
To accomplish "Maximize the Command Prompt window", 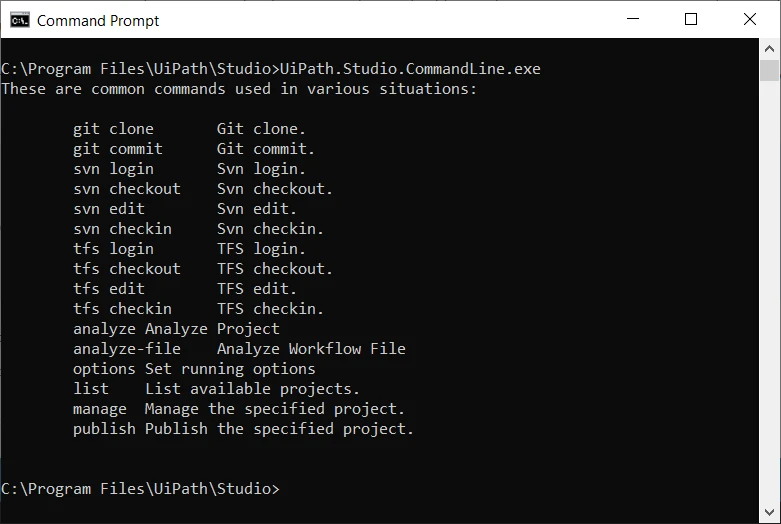I will (691, 19).
